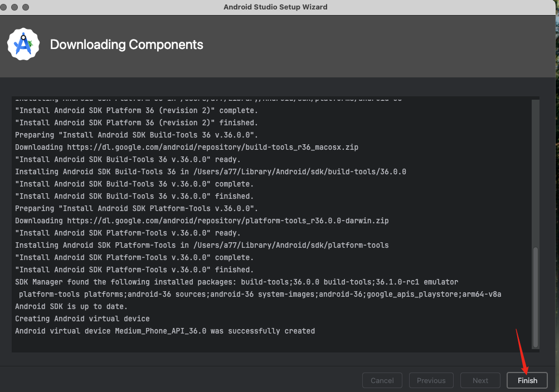
Task: Click the 'Build-Tools 36 v.36.0.0 complete' line
Action: (x=134, y=184)
